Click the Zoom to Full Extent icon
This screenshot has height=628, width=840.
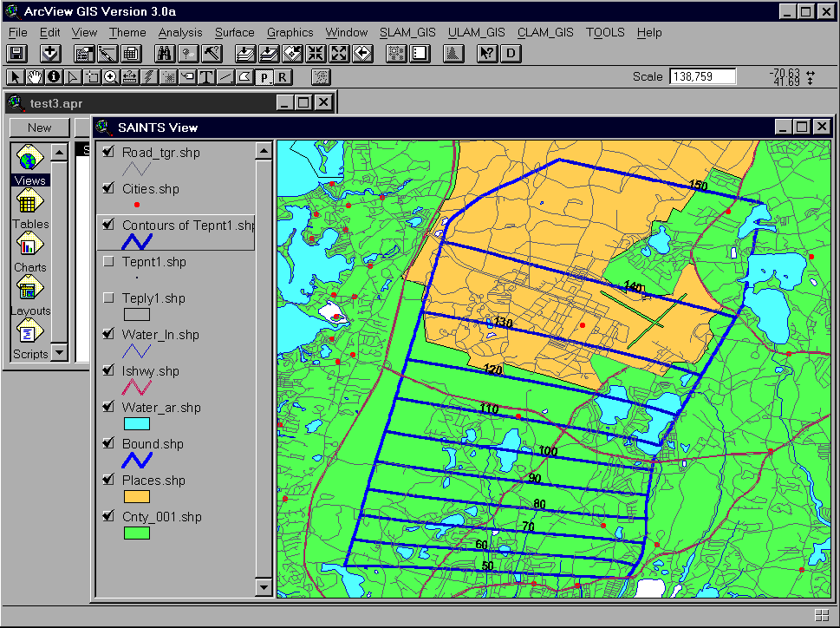coord(245,54)
